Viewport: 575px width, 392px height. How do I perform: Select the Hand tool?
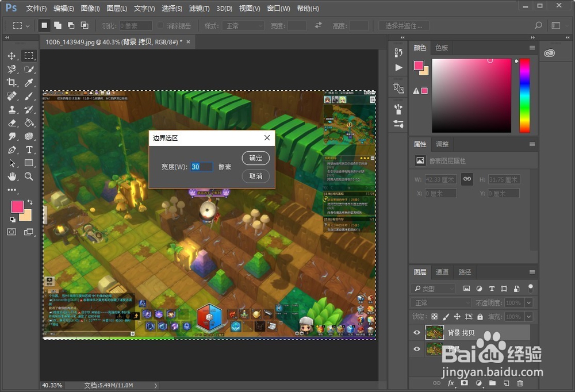[11, 176]
